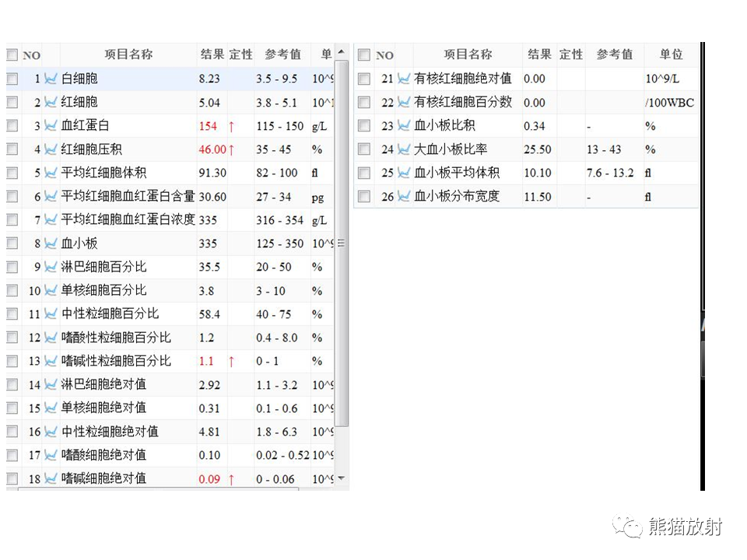Tick checkbox for row 13 嗜碱性粒细胞百分比
This screenshot has height=560, width=747.
click(x=12, y=361)
